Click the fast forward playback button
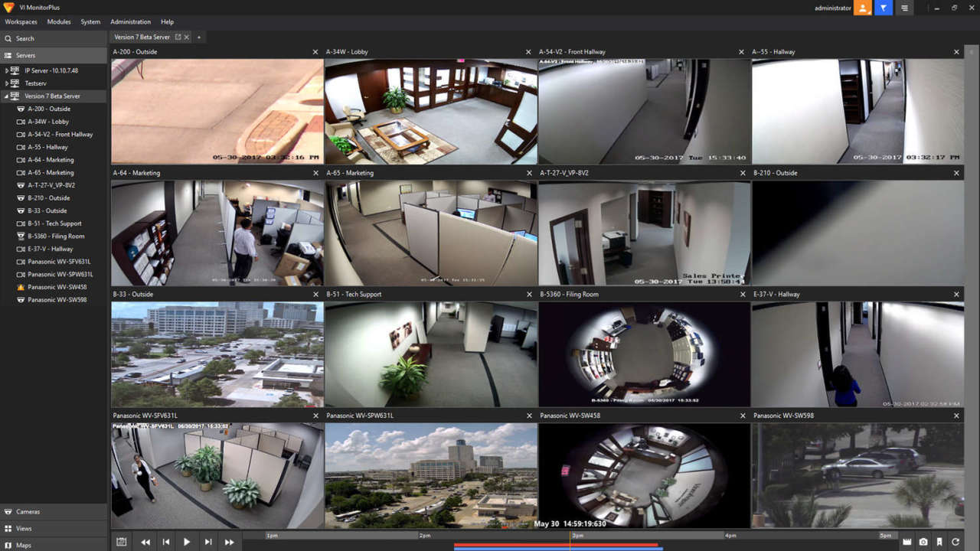 (x=229, y=542)
